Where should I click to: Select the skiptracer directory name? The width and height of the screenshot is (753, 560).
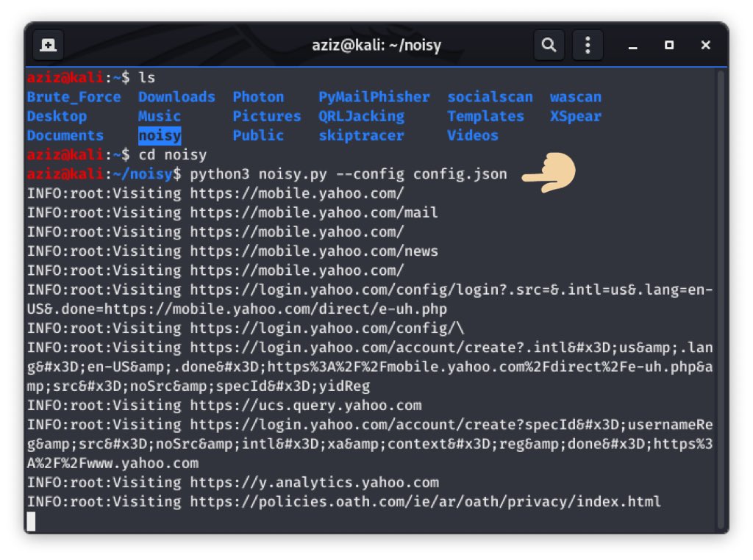point(361,135)
